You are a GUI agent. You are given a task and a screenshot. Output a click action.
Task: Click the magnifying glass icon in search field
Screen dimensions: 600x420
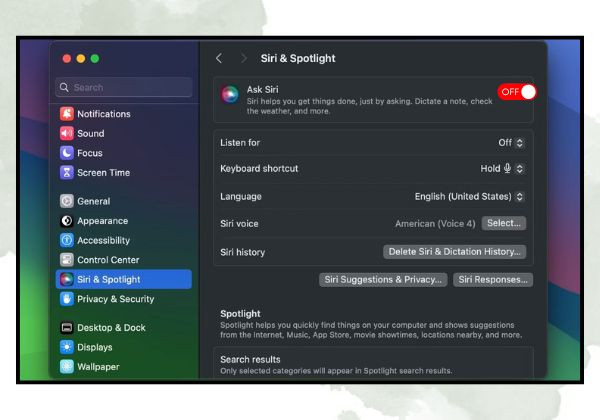pyautogui.click(x=64, y=87)
